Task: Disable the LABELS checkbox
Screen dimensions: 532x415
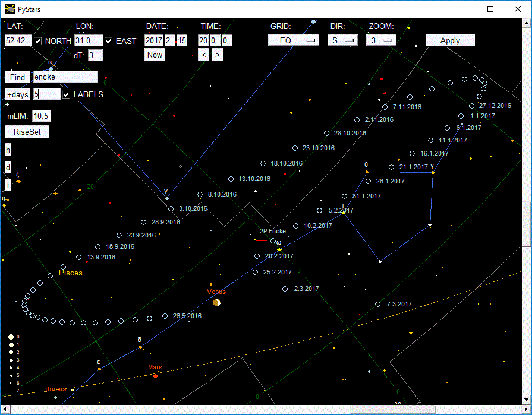Action: (67, 94)
